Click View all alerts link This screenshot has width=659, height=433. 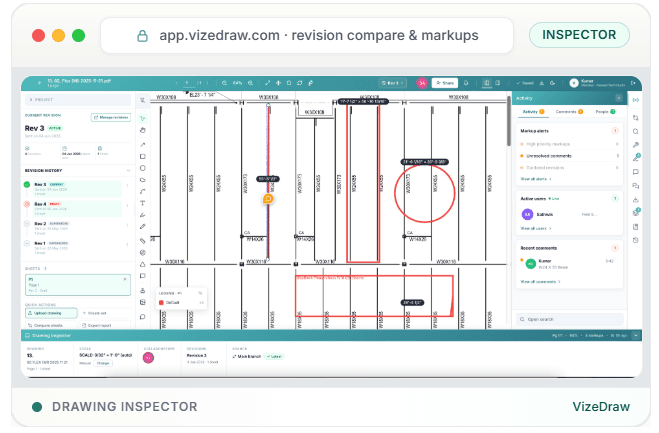coord(536,179)
